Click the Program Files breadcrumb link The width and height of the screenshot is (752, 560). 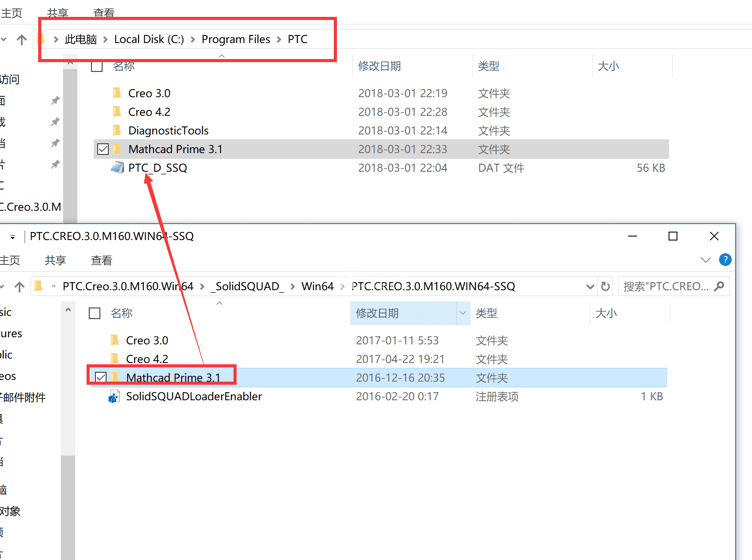[236, 39]
